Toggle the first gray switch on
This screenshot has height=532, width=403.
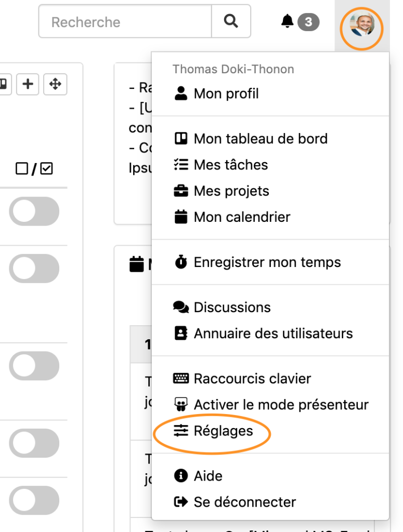34,211
